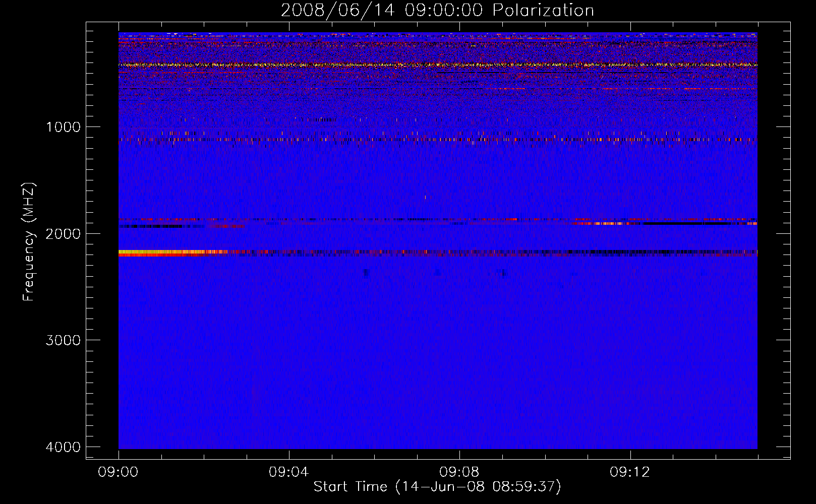Click the 2000 frequency tick label
816x504 pixels.
(63, 233)
